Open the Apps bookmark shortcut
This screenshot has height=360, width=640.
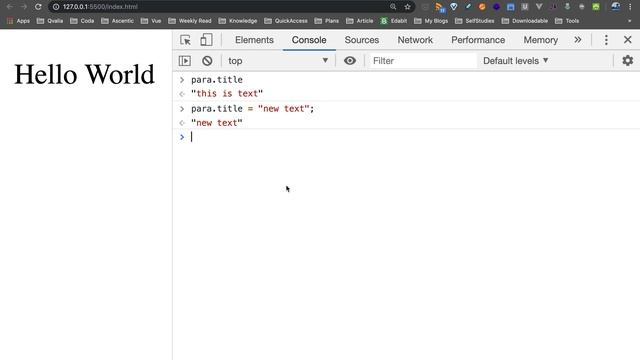(19, 21)
